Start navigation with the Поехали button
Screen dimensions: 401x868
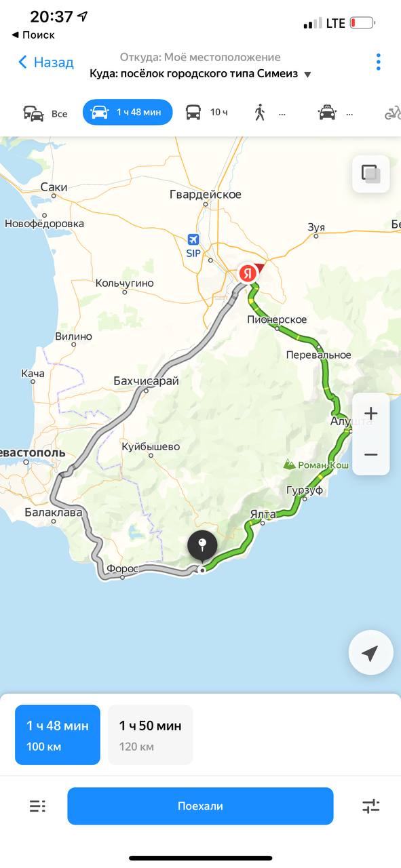(x=200, y=806)
